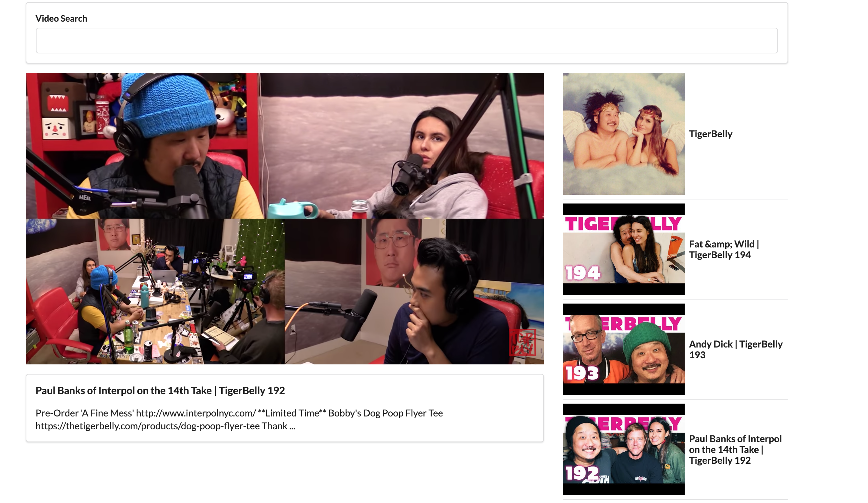Select the Fat & Wild TigerBelly 194 title
Viewport: 868px width, 503px height.
pos(724,249)
